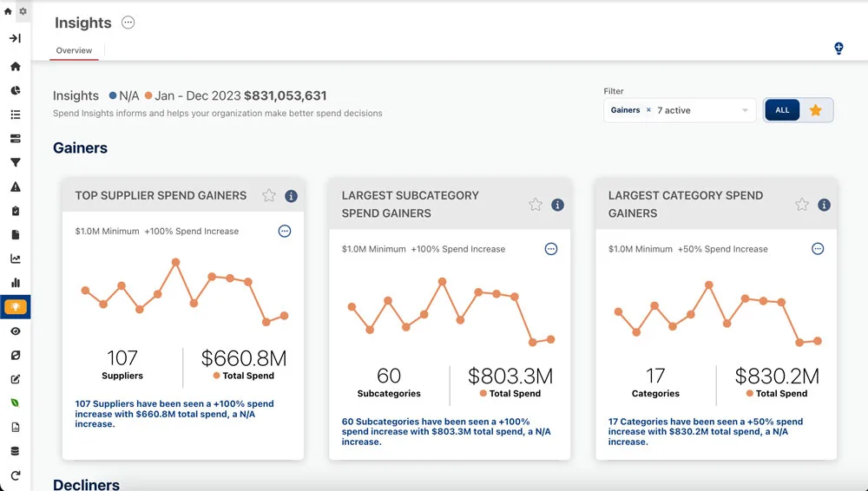The width and height of the screenshot is (868, 491).
Task: Click the Top Supplier Spend Gainers line chart
Action: pyautogui.click(x=185, y=291)
